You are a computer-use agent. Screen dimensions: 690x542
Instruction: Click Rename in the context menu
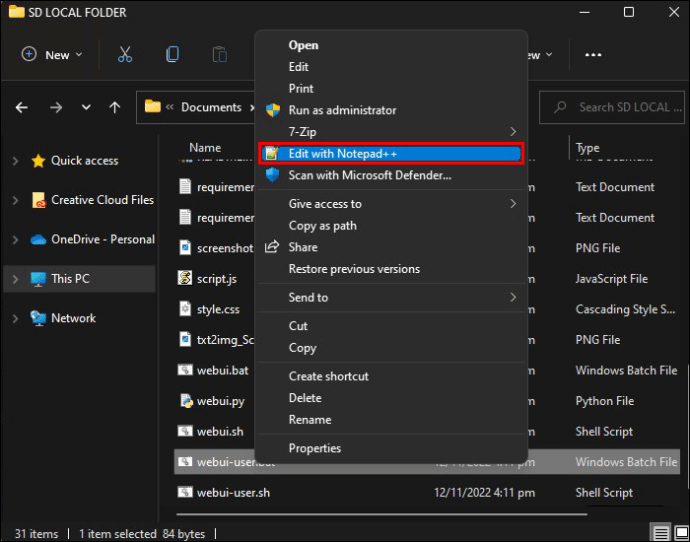pyautogui.click(x=309, y=420)
